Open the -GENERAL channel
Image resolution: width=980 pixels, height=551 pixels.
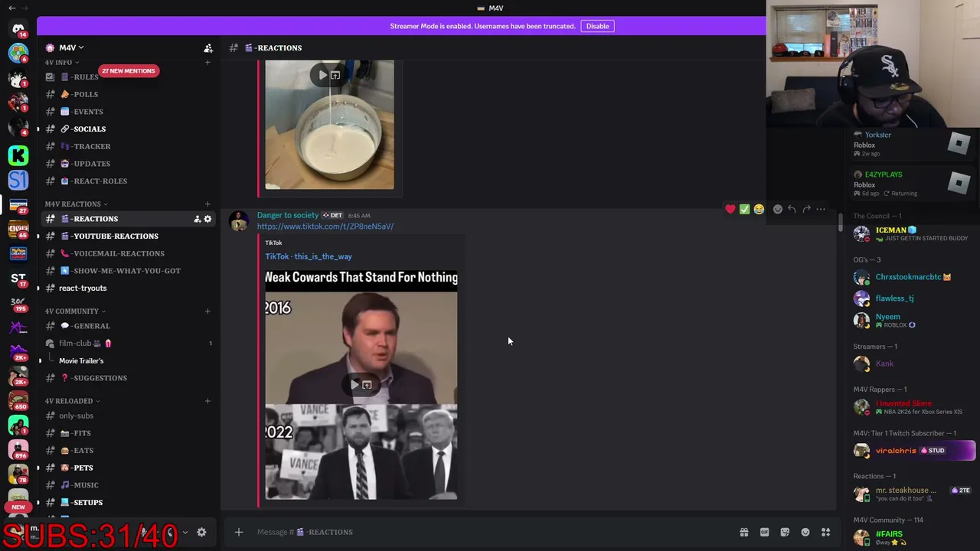point(128,326)
